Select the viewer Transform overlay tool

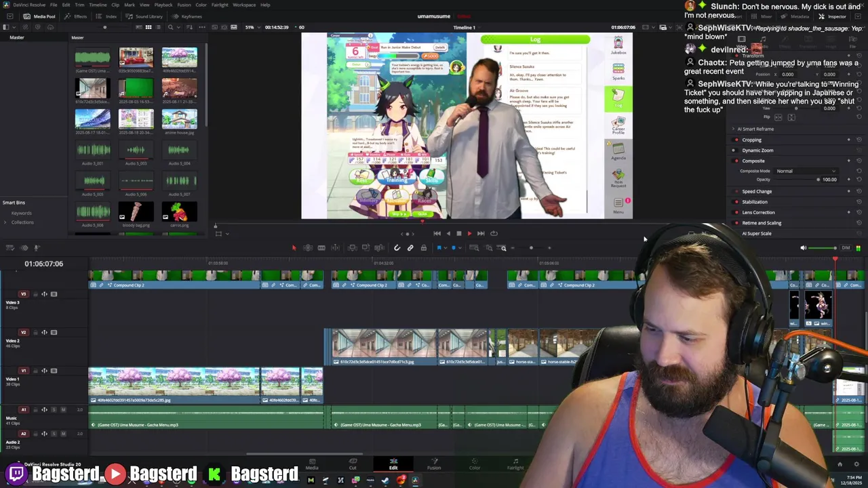click(218, 234)
